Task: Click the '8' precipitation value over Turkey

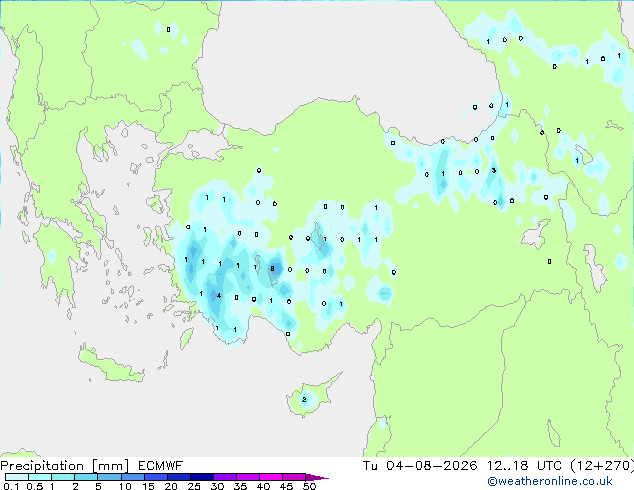Action: (x=273, y=268)
